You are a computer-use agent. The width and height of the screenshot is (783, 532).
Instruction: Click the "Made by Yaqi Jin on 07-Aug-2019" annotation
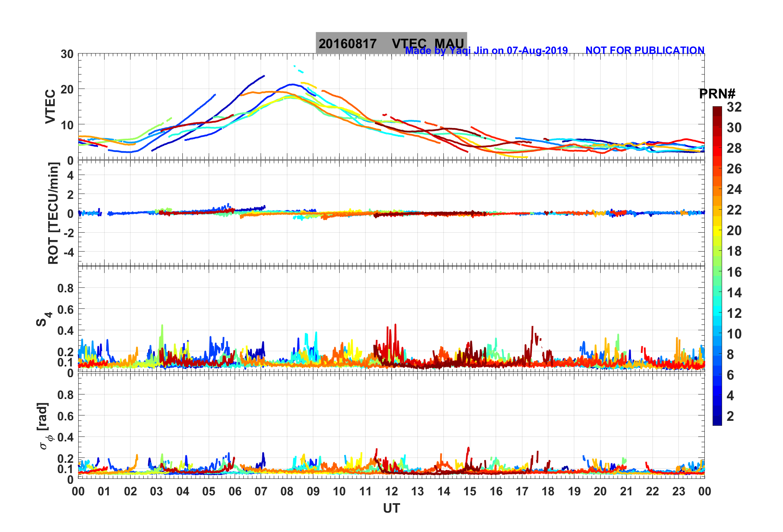[x=486, y=51]
